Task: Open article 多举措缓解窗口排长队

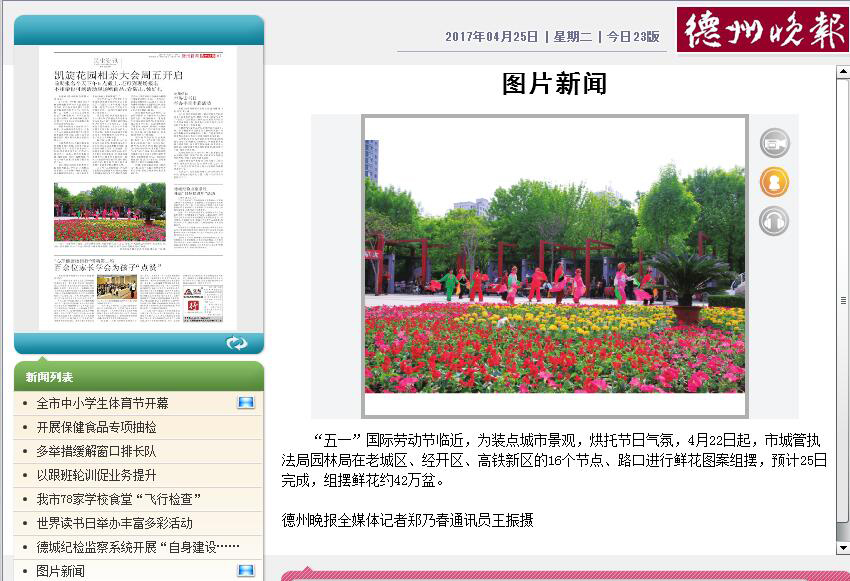Action: 96,451
